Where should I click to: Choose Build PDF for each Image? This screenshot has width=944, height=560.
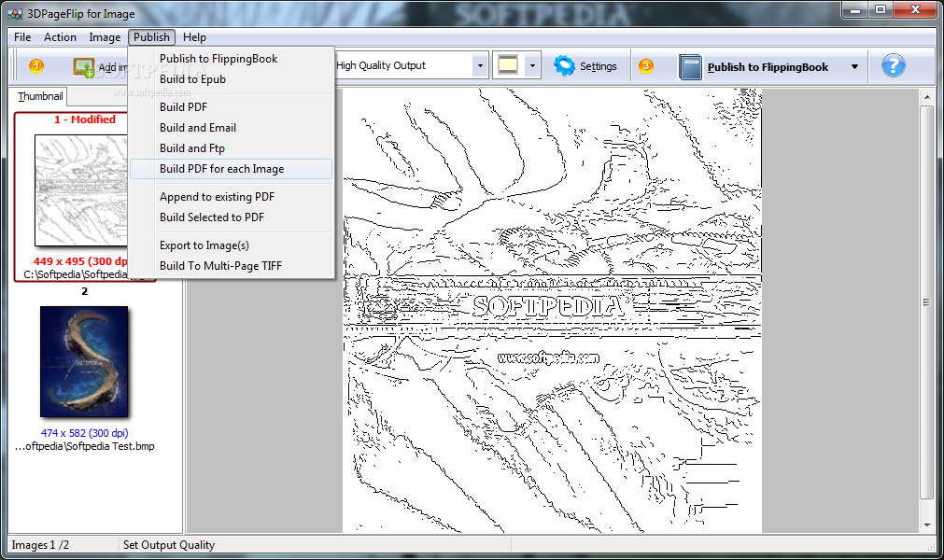231,169
